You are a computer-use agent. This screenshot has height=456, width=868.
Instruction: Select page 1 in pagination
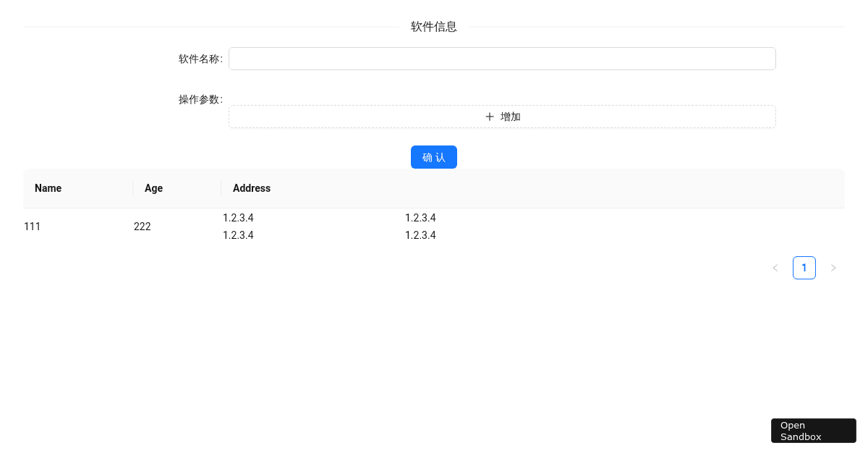(x=804, y=268)
